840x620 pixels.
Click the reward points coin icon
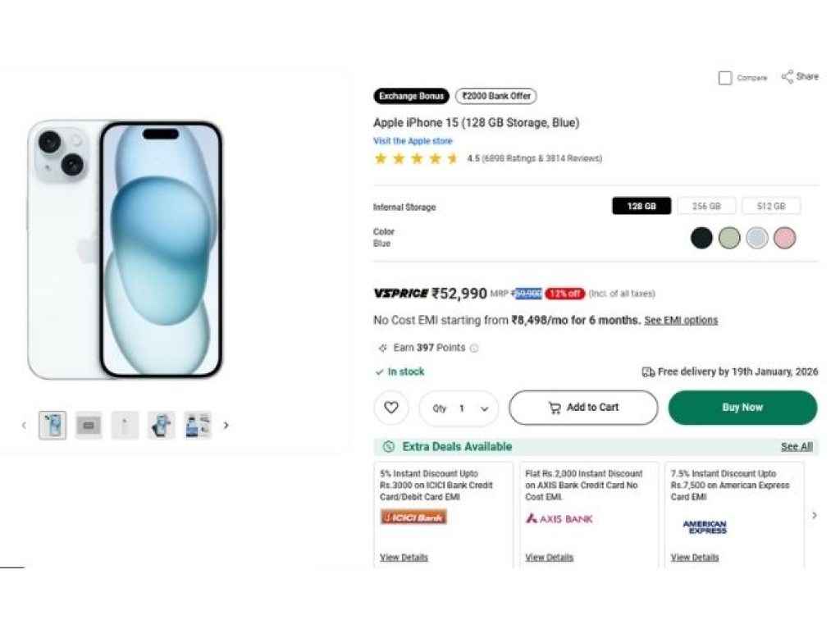[x=382, y=348]
